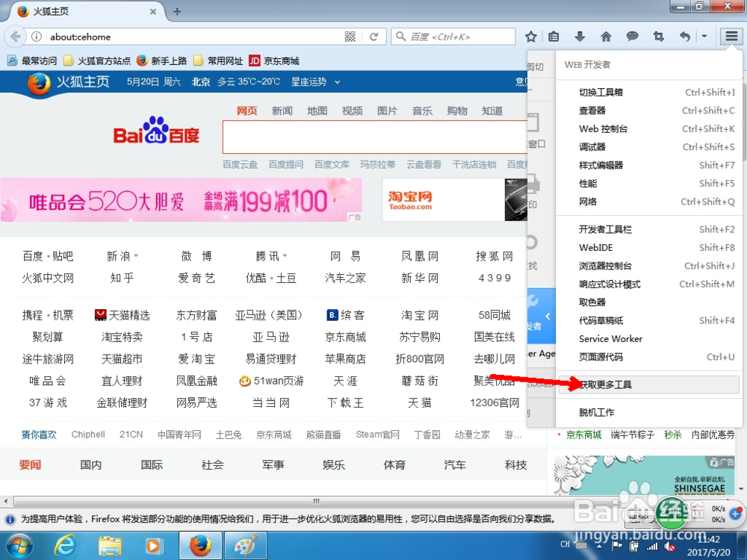This screenshot has height=560, width=747.
Task: Choose 开发者工具栏 menu item
Action: coord(649,229)
